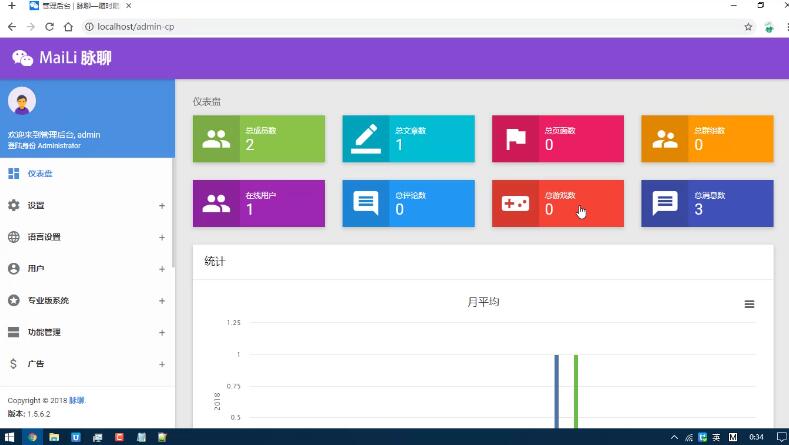Click the orange groups icon in 总群组数 card
The height and width of the screenshot is (445, 789).
pyautogui.click(x=664, y=139)
